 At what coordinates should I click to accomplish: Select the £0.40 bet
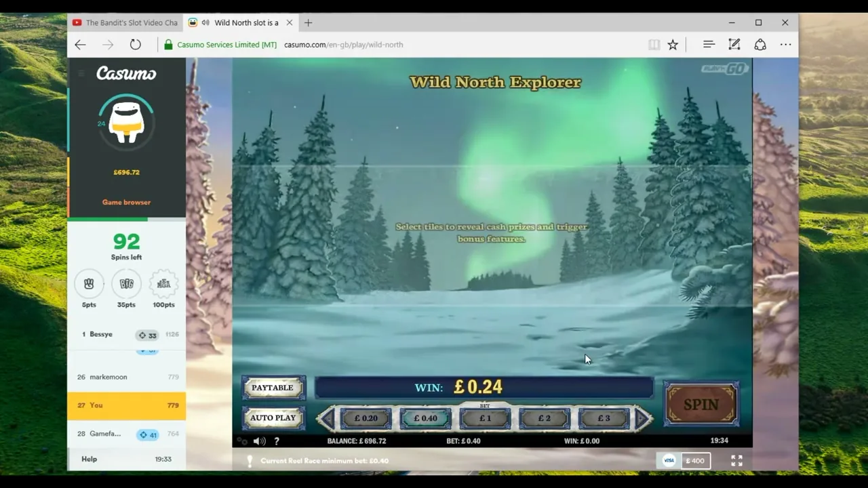point(426,418)
